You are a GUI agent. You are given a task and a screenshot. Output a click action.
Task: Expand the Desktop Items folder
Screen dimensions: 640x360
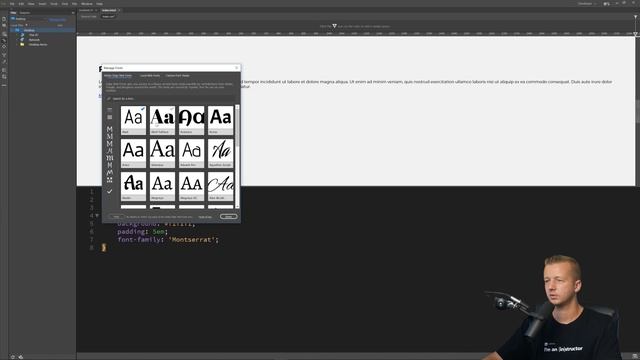point(18,44)
